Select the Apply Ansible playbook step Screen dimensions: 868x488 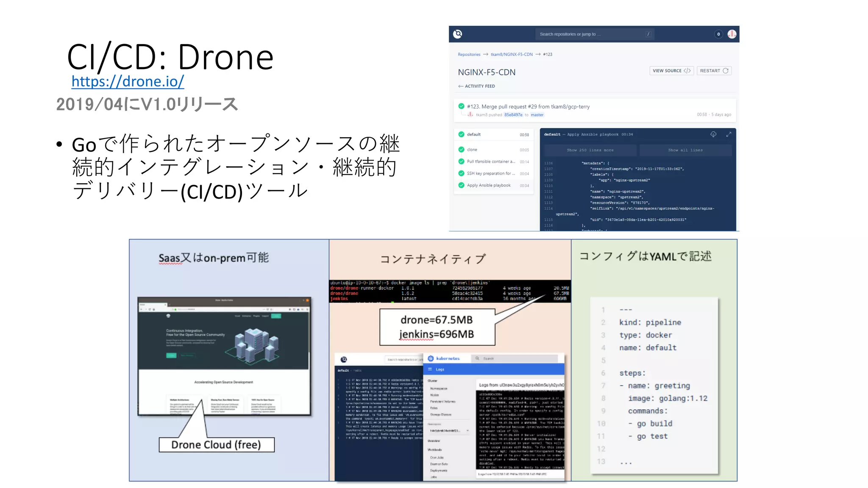click(494, 185)
